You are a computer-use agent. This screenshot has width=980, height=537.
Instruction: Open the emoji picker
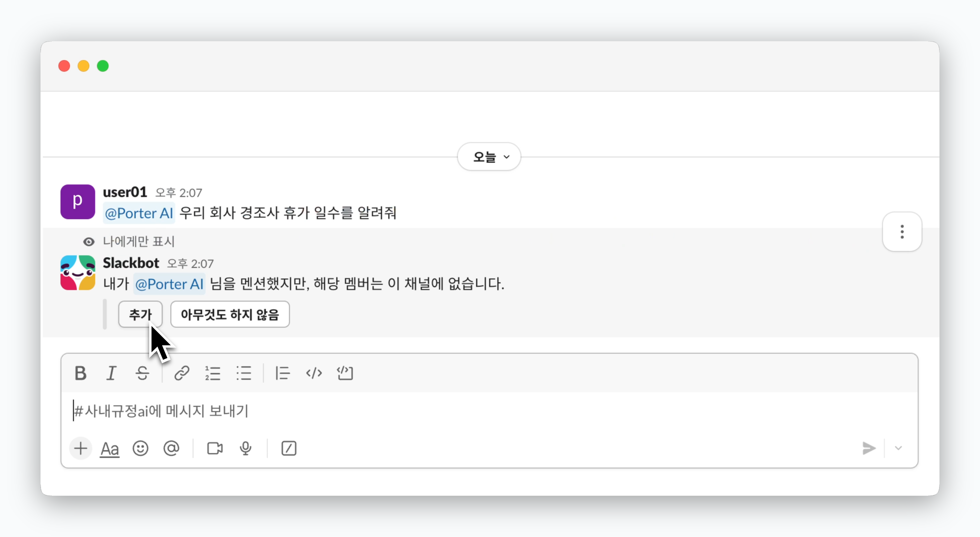pyautogui.click(x=140, y=448)
